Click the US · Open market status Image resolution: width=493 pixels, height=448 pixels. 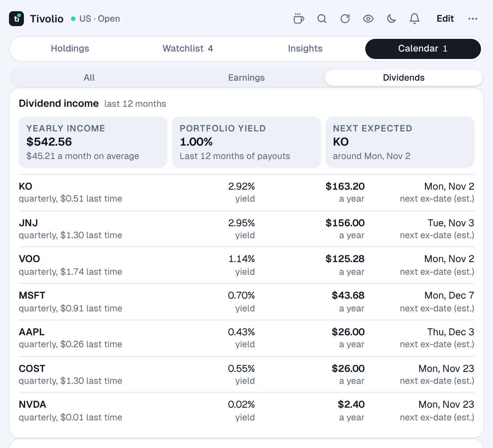point(96,19)
